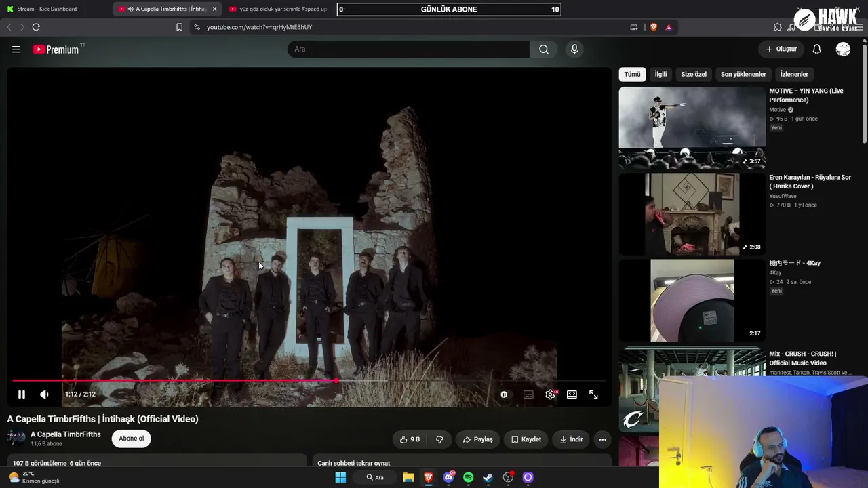Open the Eren Karayılan Rüyalara Sor thumbnail
Screen dimensions: 868x488
pyautogui.click(x=692, y=213)
